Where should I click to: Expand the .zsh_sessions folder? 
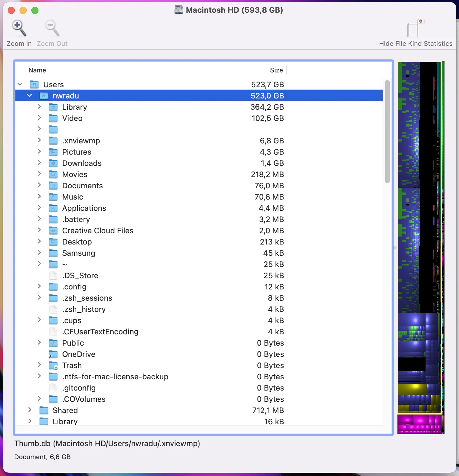point(39,297)
